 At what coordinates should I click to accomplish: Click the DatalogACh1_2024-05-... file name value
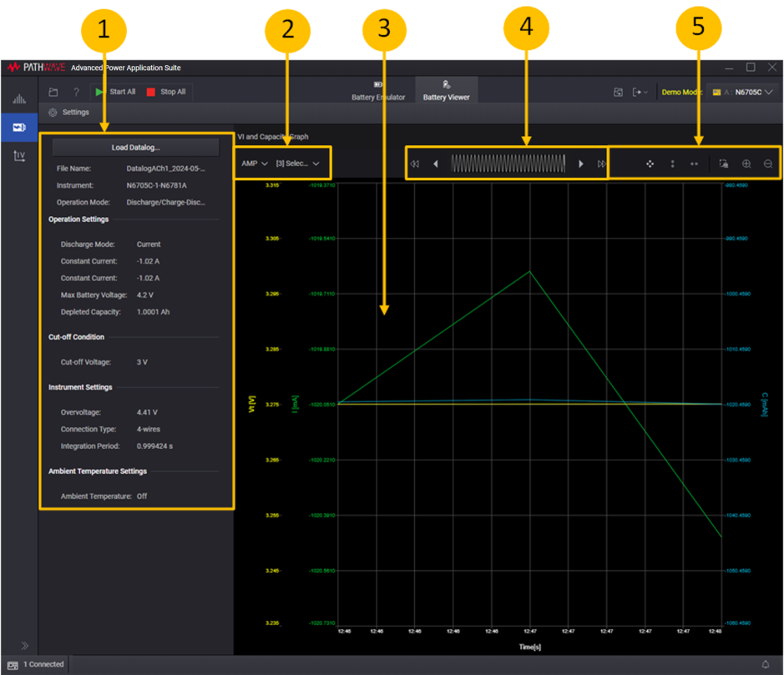[165, 169]
